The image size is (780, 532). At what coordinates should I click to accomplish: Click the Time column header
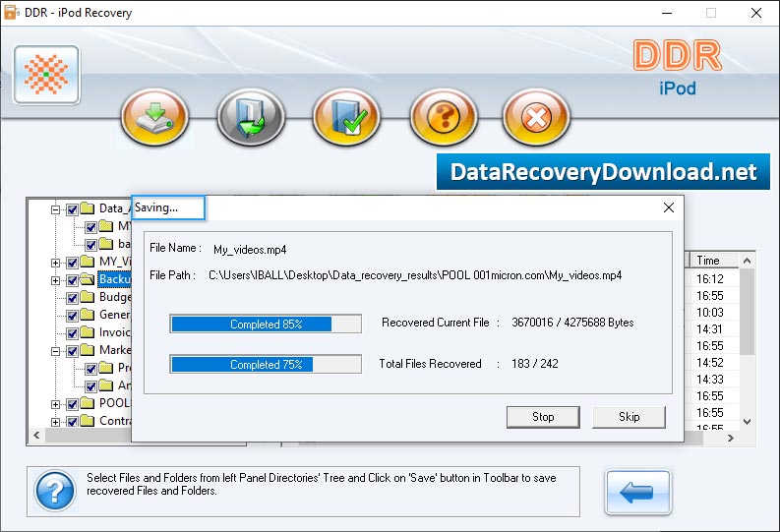point(714,260)
